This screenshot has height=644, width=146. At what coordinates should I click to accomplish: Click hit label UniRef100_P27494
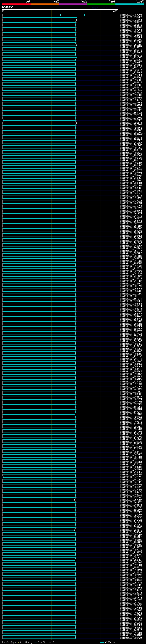tap(131, 173)
